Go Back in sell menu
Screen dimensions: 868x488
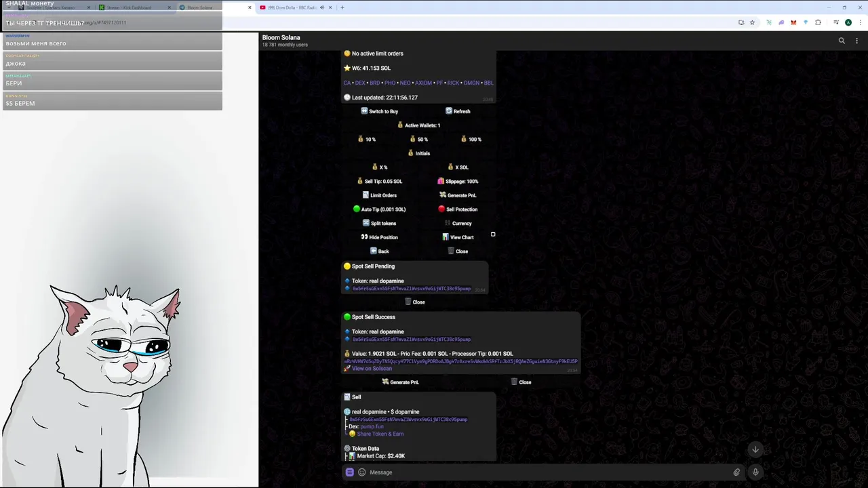[x=380, y=251]
